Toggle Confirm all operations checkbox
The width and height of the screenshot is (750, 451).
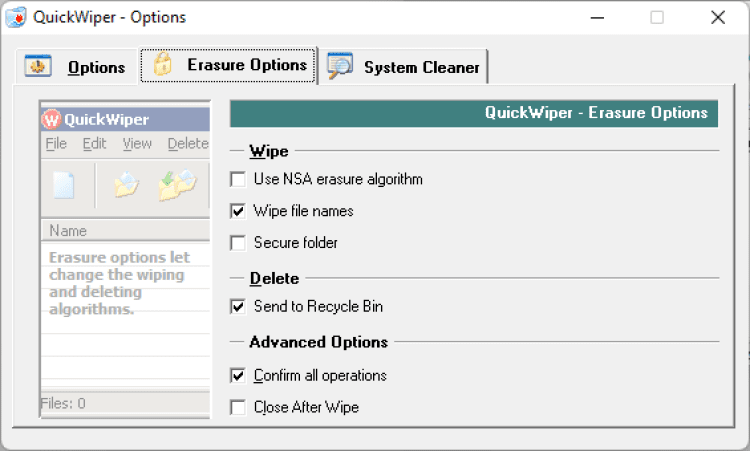point(238,376)
